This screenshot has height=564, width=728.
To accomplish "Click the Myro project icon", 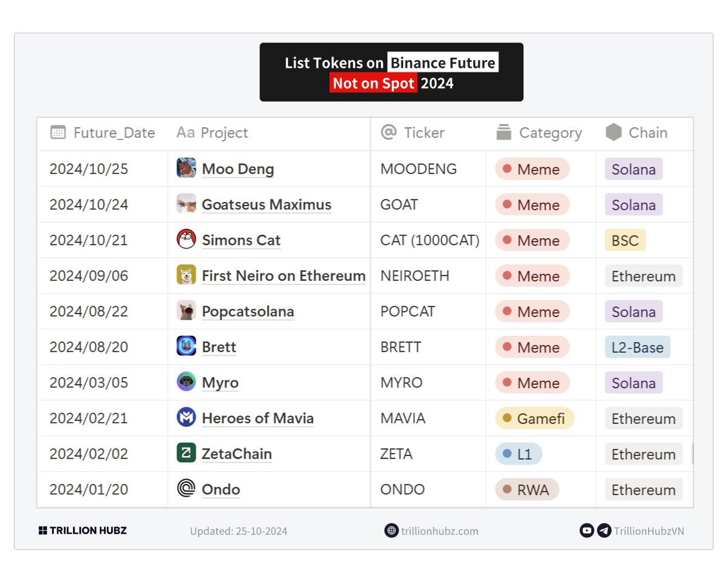I will [x=186, y=381].
